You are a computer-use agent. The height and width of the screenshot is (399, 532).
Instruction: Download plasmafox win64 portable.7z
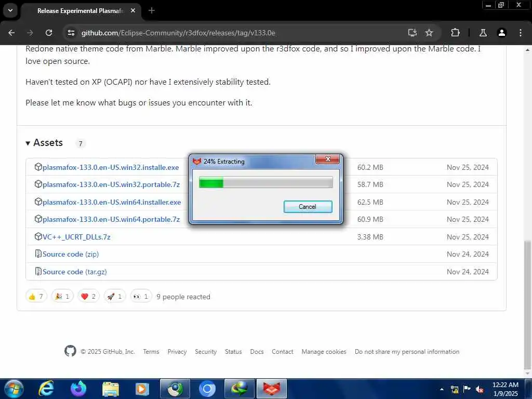(x=111, y=220)
